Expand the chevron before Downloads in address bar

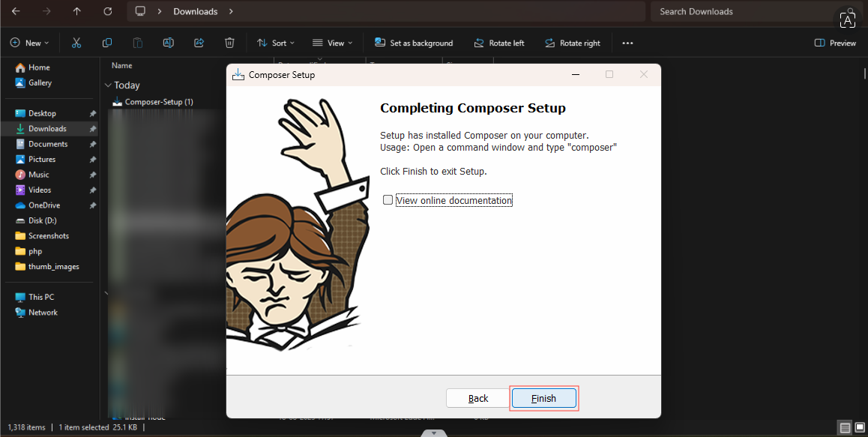click(x=160, y=12)
